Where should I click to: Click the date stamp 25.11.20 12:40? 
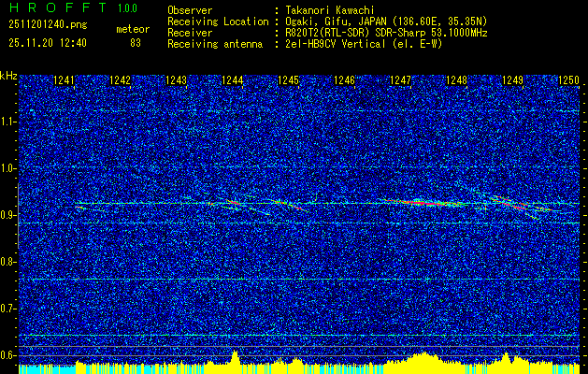[48, 43]
